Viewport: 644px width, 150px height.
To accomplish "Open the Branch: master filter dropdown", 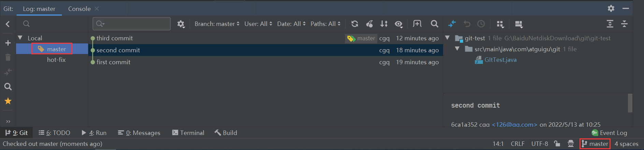I will coord(217,24).
